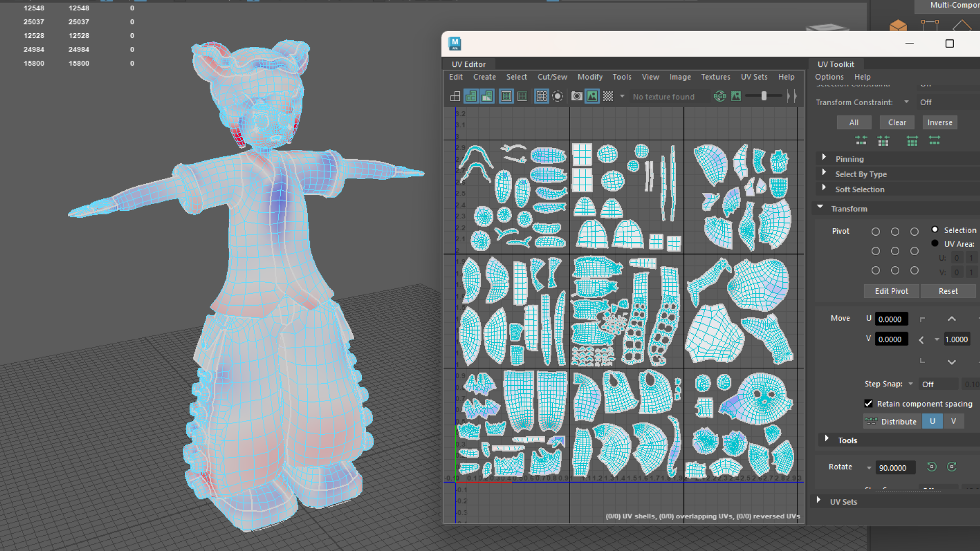Click the Move U value field
980x551 pixels.
pos(891,319)
